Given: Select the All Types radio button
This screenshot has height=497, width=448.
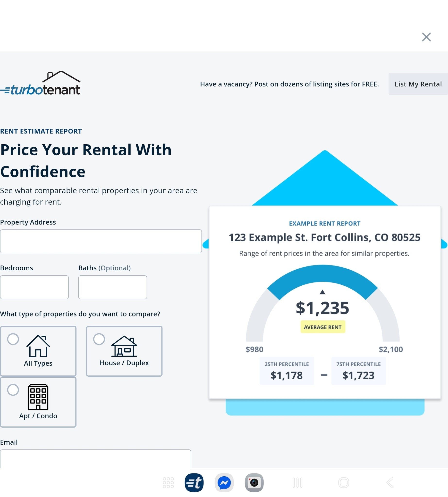Looking at the screenshot, I should coord(13,339).
